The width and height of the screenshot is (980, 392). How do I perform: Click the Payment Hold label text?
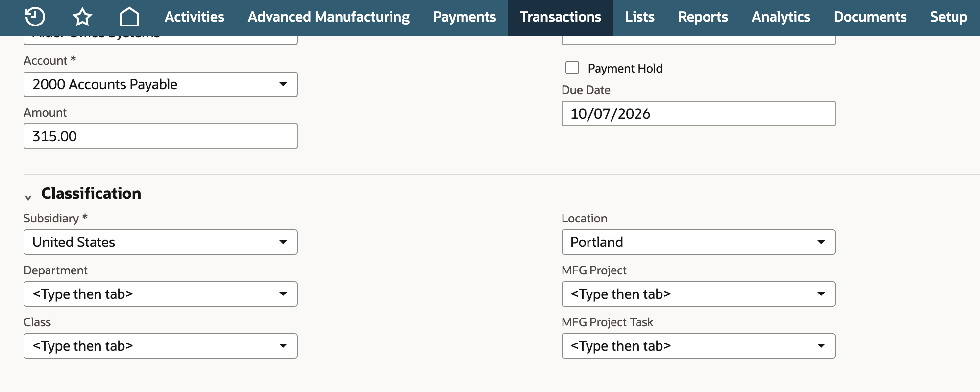[x=625, y=68]
